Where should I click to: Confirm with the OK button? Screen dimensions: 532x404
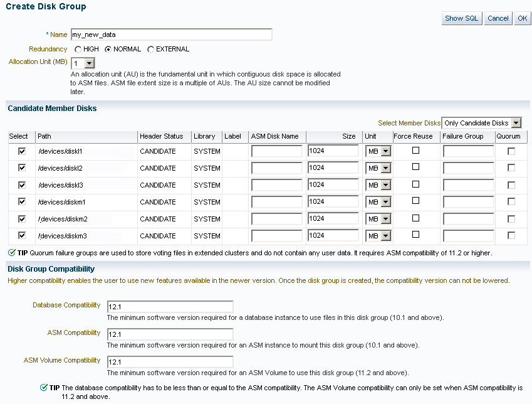click(x=522, y=18)
